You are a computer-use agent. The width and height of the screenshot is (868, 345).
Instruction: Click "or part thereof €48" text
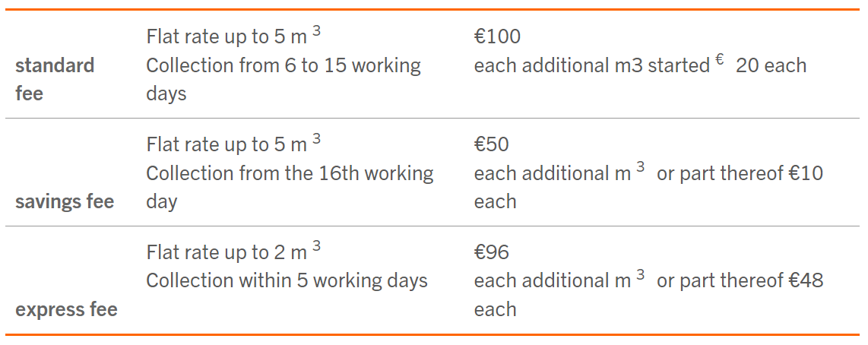[x=740, y=281]
